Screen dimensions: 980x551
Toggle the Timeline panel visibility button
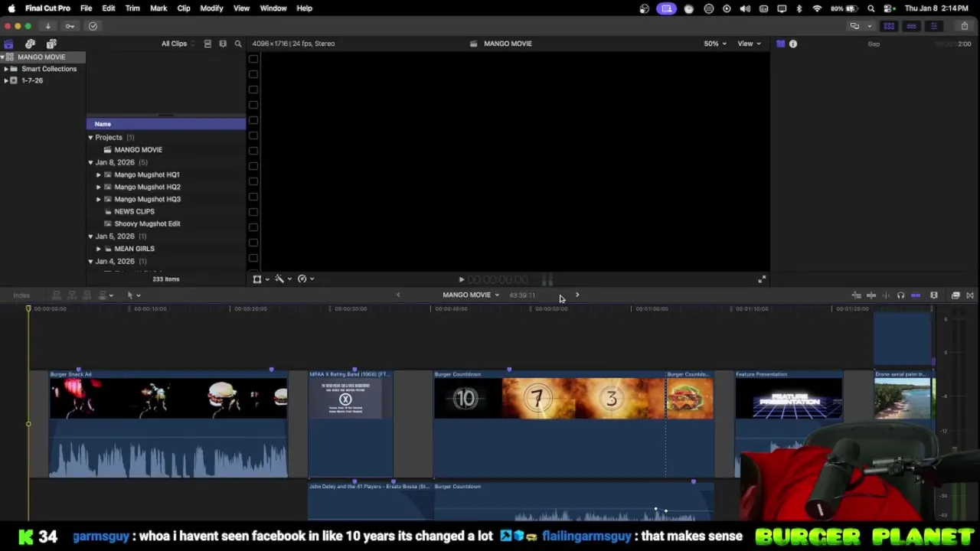pyautogui.click(x=911, y=26)
